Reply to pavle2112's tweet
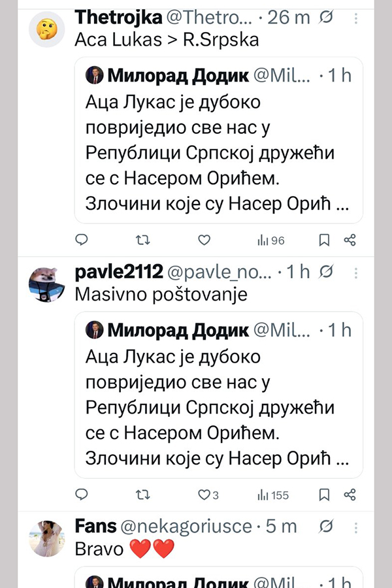Screen dimensions: 392x588 pos(82,495)
